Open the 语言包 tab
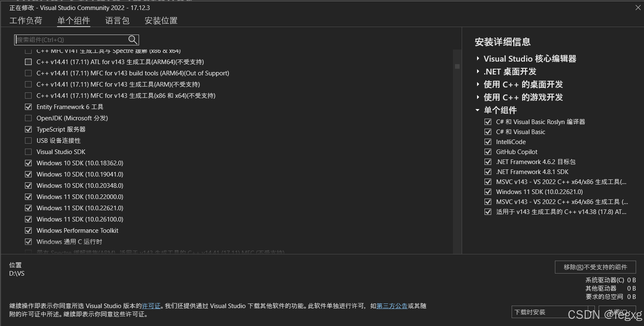This screenshot has height=326, width=644. 117,20
